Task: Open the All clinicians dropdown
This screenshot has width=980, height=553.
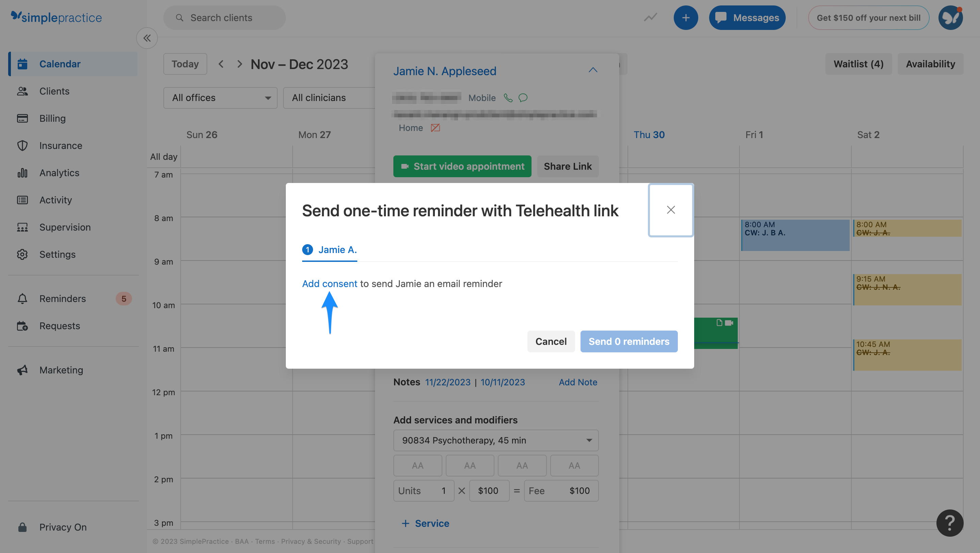Action: tap(329, 98)
